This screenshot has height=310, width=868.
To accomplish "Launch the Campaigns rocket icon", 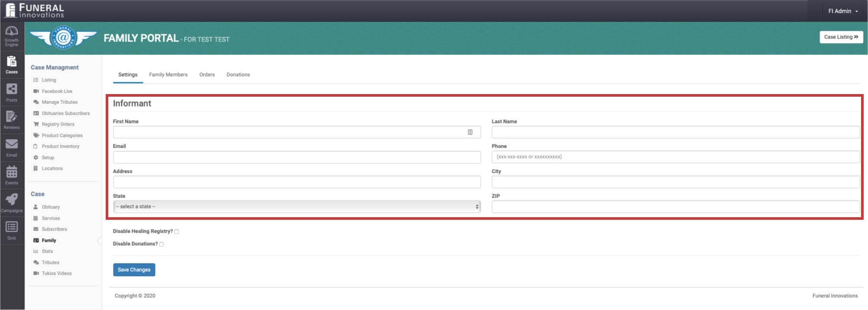I will coord(12,199).
